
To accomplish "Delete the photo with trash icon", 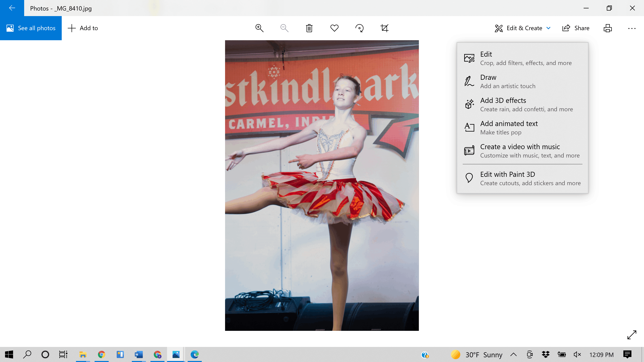I will (309, 28).
